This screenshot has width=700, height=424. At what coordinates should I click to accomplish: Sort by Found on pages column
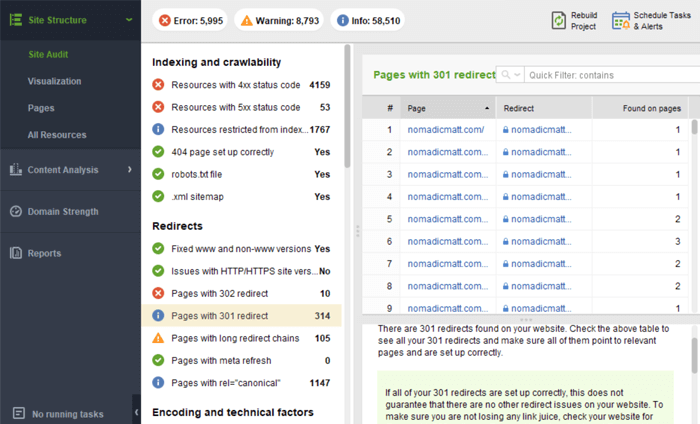click(641, 108)
